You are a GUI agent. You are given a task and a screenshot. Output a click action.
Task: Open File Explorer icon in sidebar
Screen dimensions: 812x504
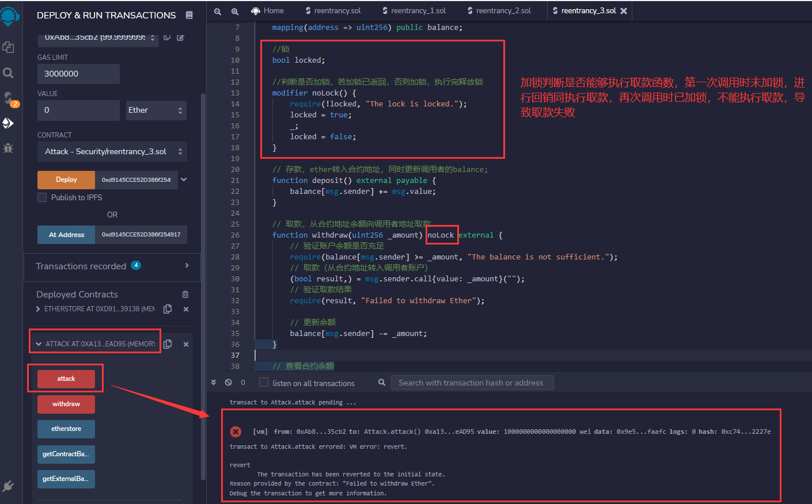pyautogui.click(x=8, y=48)
